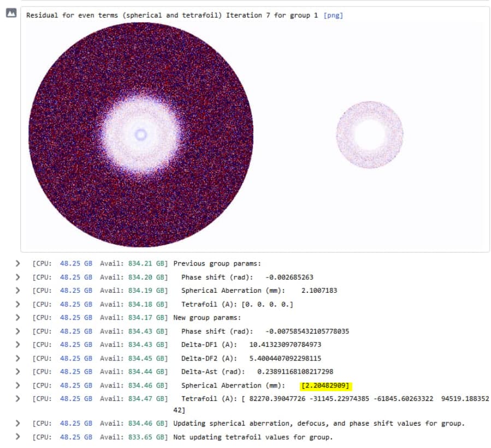Expand the 'Updating spherical aberration' log row
491x448 pixels.
(x=18, y=423)
